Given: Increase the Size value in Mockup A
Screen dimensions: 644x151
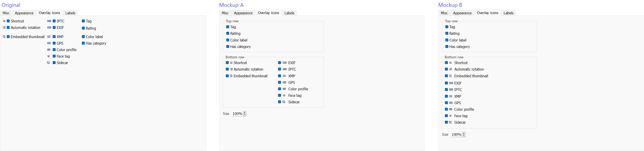Looking at the screenshot, I should click(x=244, y=112).
